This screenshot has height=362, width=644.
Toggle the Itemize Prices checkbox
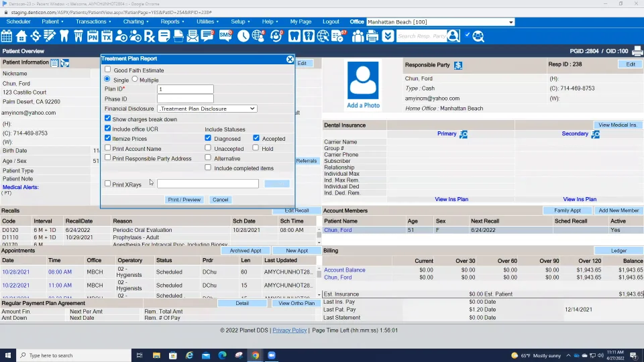107,138
